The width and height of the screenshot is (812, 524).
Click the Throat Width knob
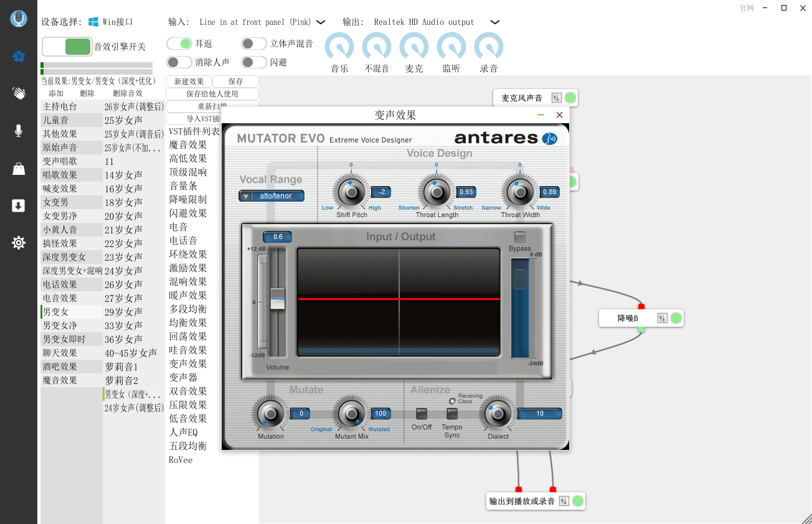(x=520, y=192)
